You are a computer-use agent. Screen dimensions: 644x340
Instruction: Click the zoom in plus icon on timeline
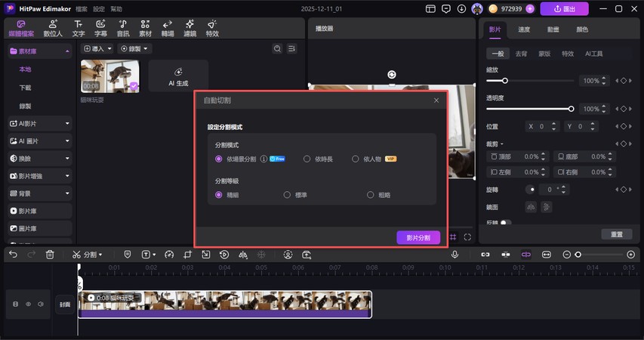[631, 255]
